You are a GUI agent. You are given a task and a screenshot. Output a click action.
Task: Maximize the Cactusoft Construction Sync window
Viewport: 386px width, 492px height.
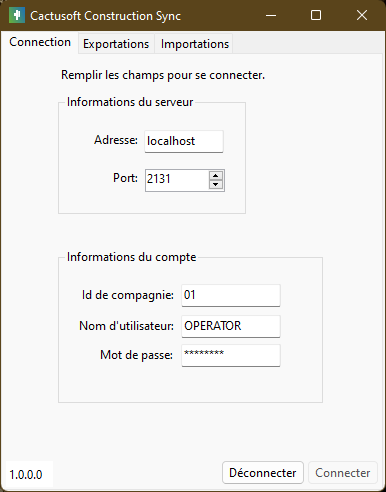pyautogui.click(x=316, y=15)
